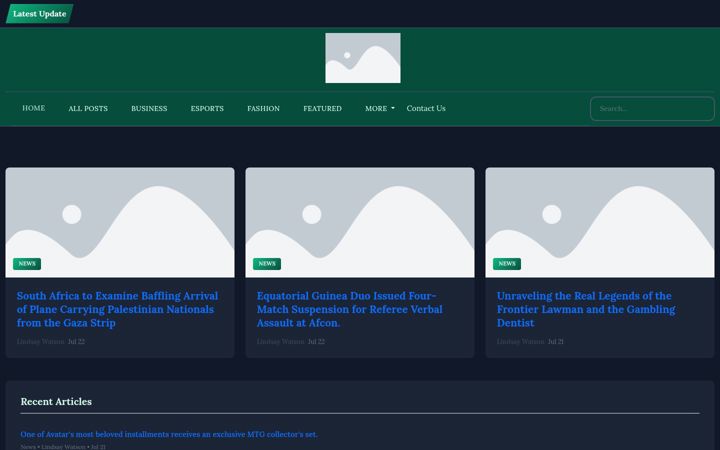The height and width of the screenshot is (450, 720).
Task: Open Unraveling the Real Legends headline
Action: 586,309
